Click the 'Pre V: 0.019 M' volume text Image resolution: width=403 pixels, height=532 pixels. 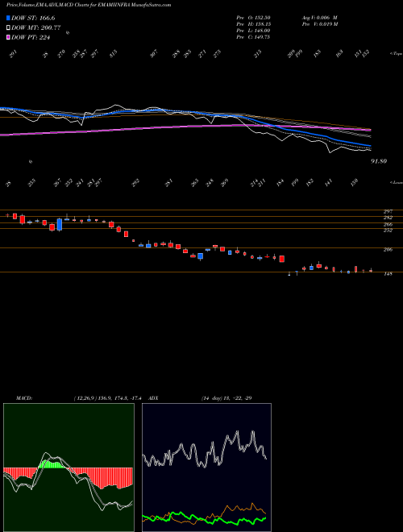319,24
